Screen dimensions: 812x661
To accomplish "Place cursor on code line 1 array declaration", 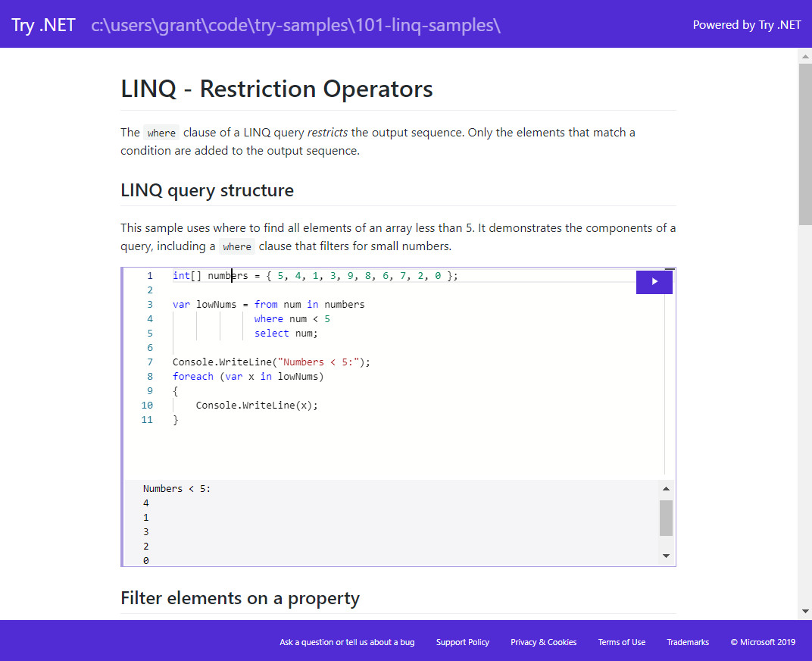I will click(315, 276).
